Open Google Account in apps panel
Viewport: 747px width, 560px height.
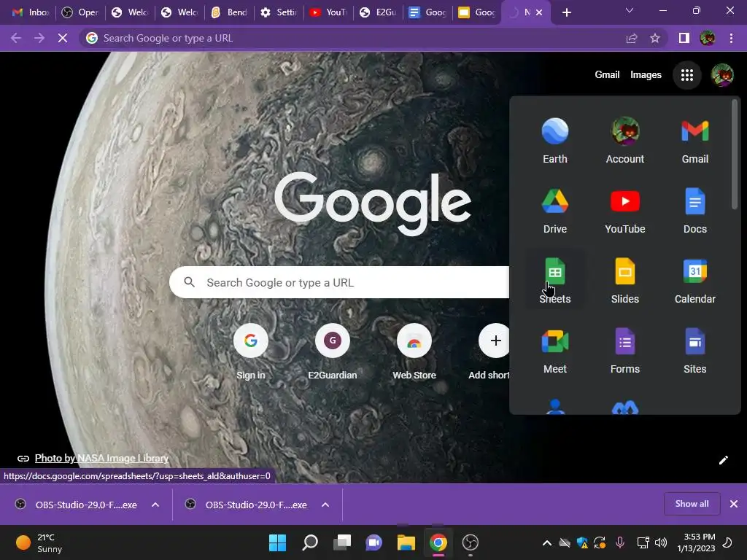pos(624,141)
